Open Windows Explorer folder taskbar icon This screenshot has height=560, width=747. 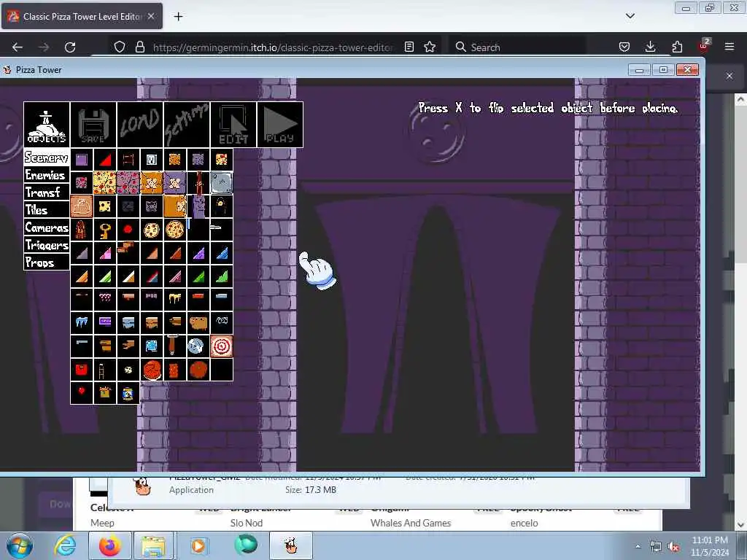point(153,545)
